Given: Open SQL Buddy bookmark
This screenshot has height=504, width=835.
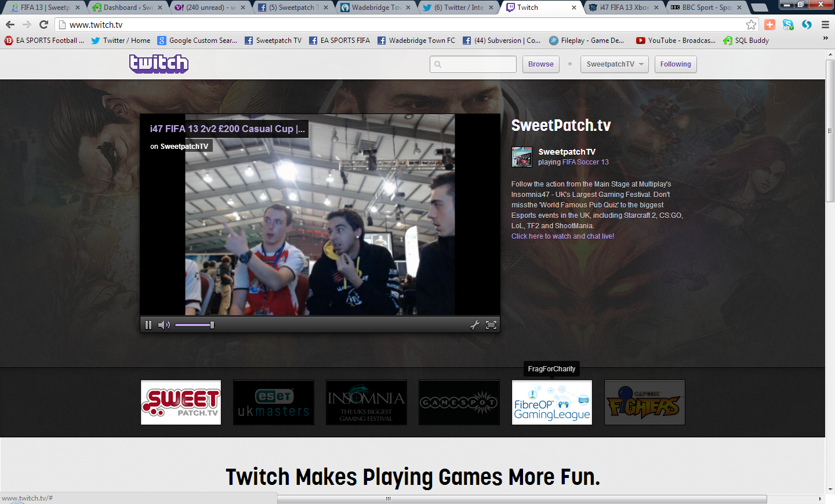Looking at the screenshot, I should click(x=746, y=41).
